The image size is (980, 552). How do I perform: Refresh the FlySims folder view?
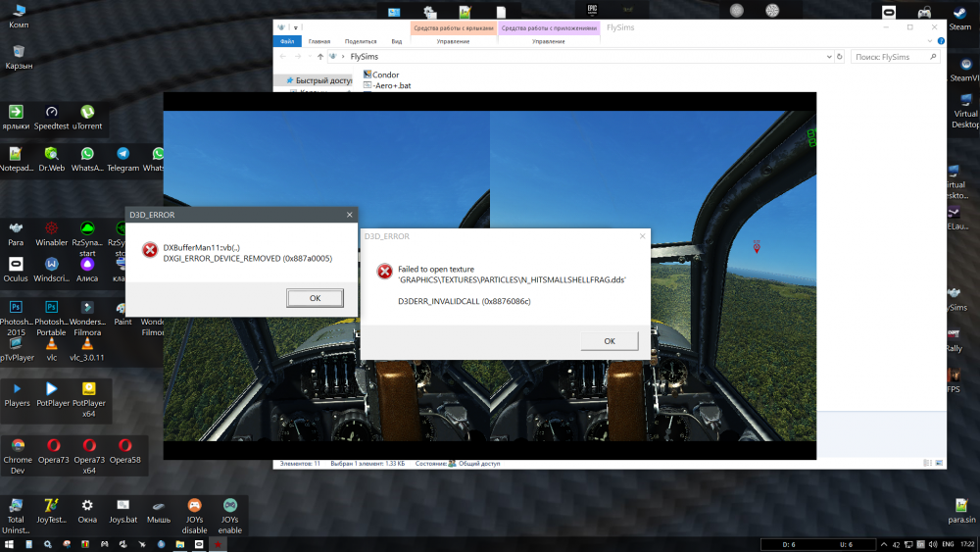(840, 57)
